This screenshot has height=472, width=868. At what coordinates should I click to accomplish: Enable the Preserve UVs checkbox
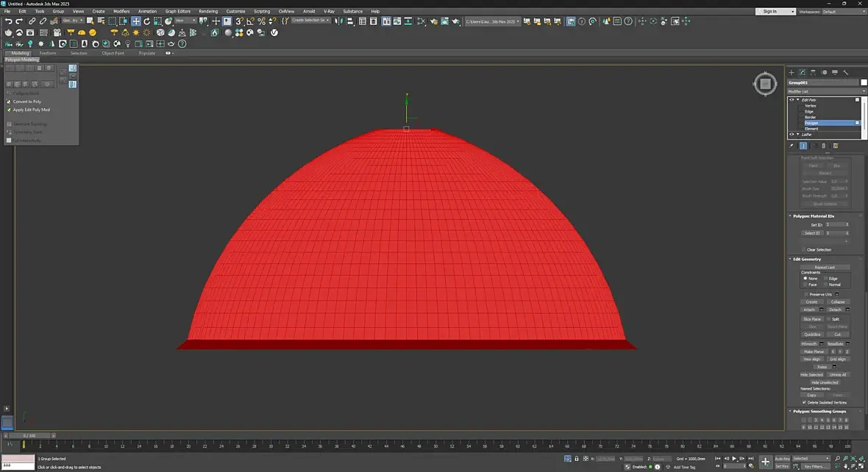pyautogui.click(x=806, y=294)
